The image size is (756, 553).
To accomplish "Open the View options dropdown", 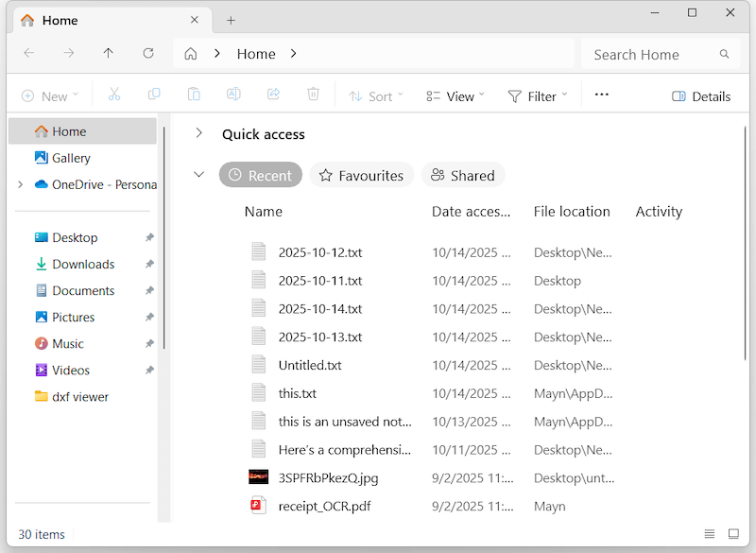I will point(455,95).
